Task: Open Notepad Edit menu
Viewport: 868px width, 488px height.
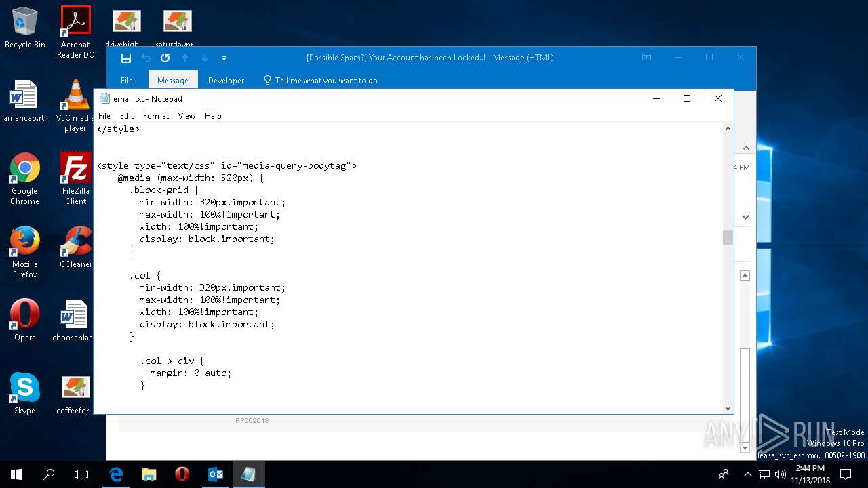Action: tap(127, 116)
